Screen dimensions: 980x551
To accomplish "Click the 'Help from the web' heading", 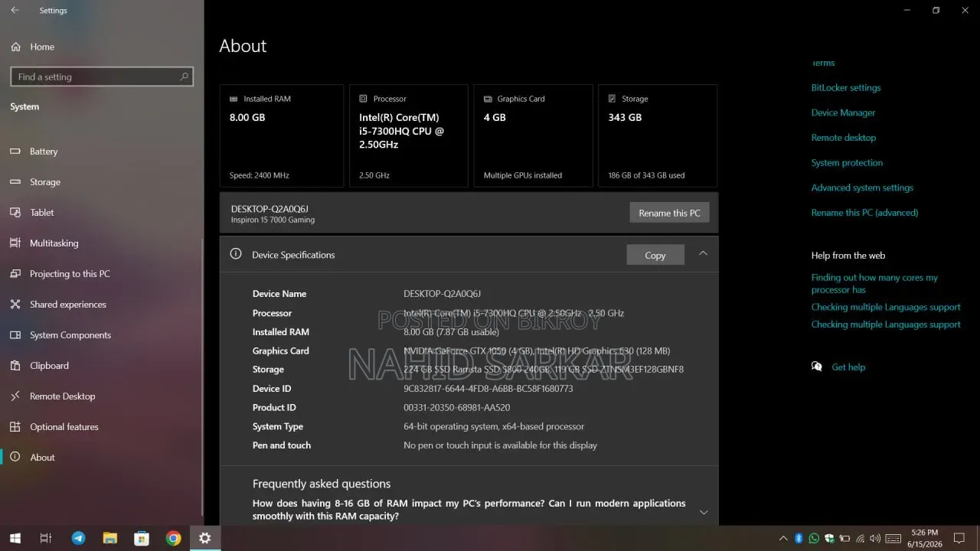I will [848, 256].
